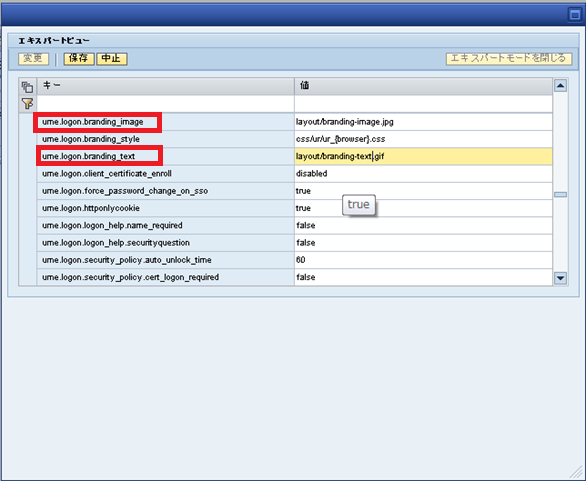Click the 変更 button

tap(33, 59)
